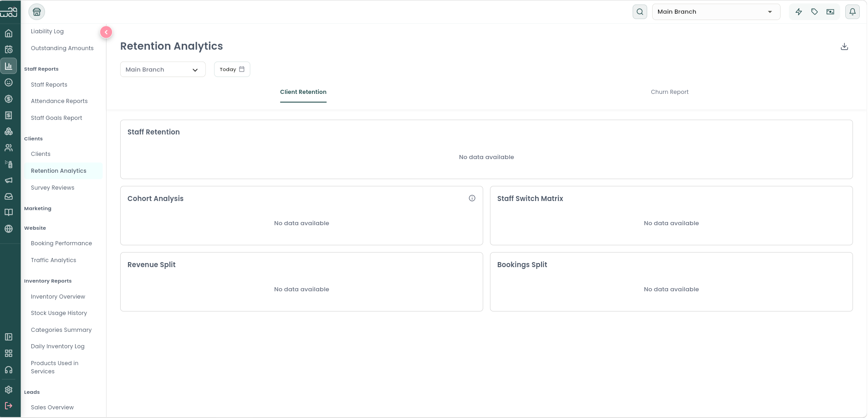Image resolution: width=868 pixels, height=418 pixels.
Task: Click the Cohort Analysis info icon
Action: [x=472, y=198]
